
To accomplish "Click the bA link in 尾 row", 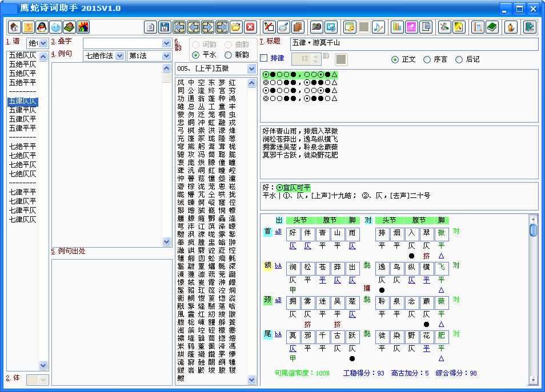I will 278,334.
